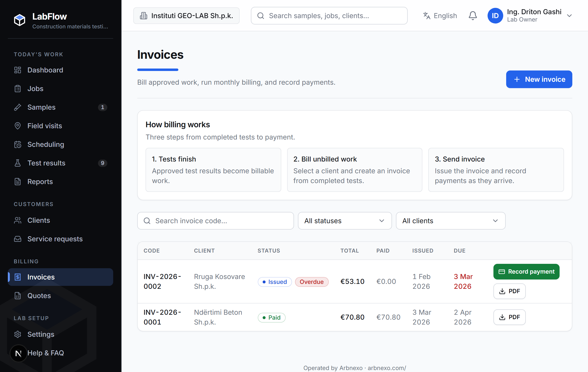Click the Clients people icon

click(x=18, y=220)
